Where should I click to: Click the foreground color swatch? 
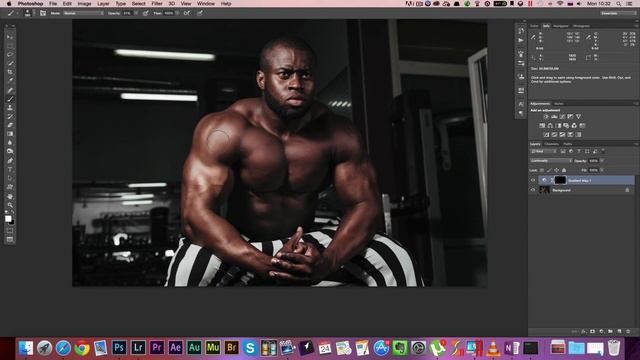pyautogui.click(x=8, y=219)
